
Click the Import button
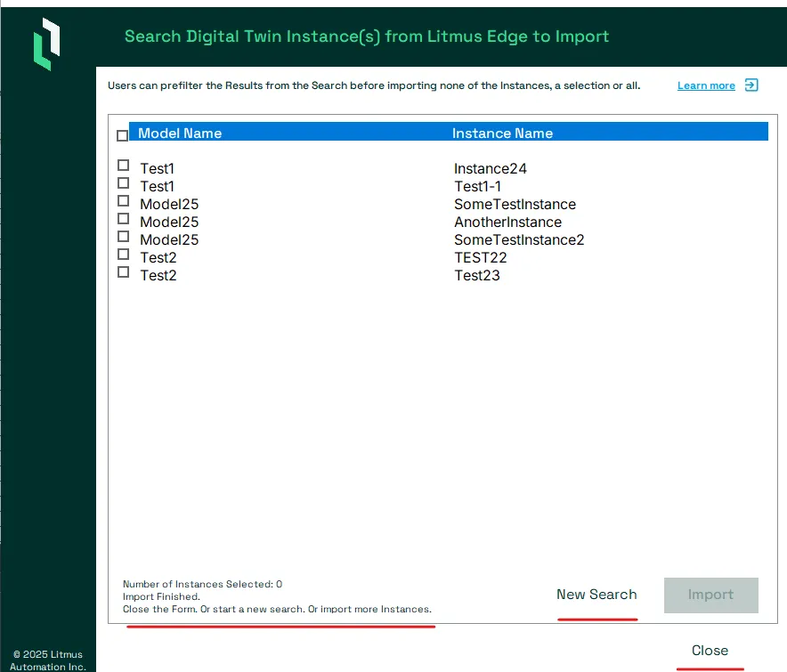(710, 595)
